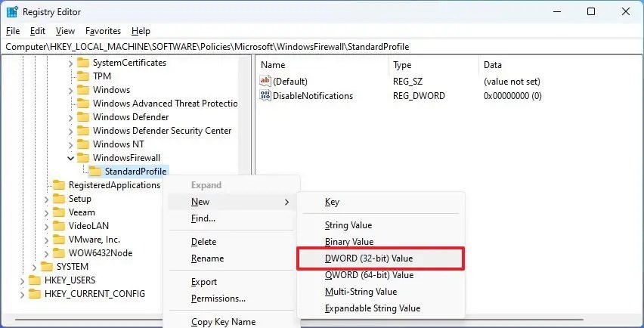Select the (Default) value name

(x=290, y=82)
